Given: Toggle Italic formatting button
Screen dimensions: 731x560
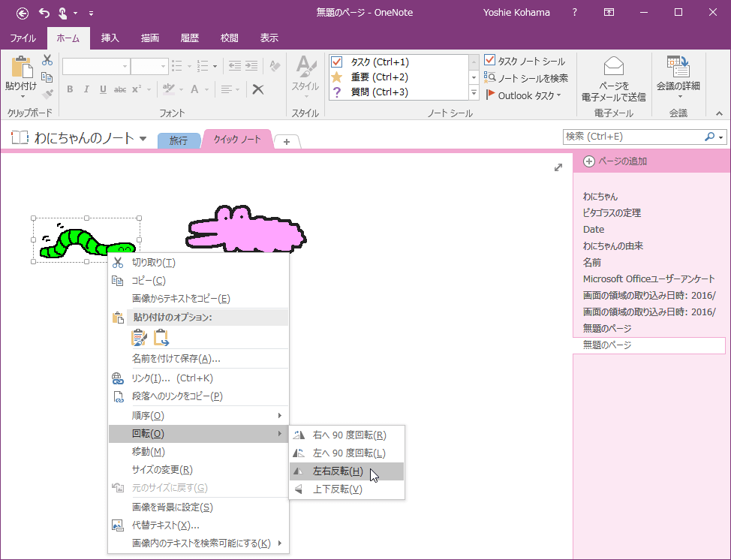Looking at the screenshot, I should (86, 89).
